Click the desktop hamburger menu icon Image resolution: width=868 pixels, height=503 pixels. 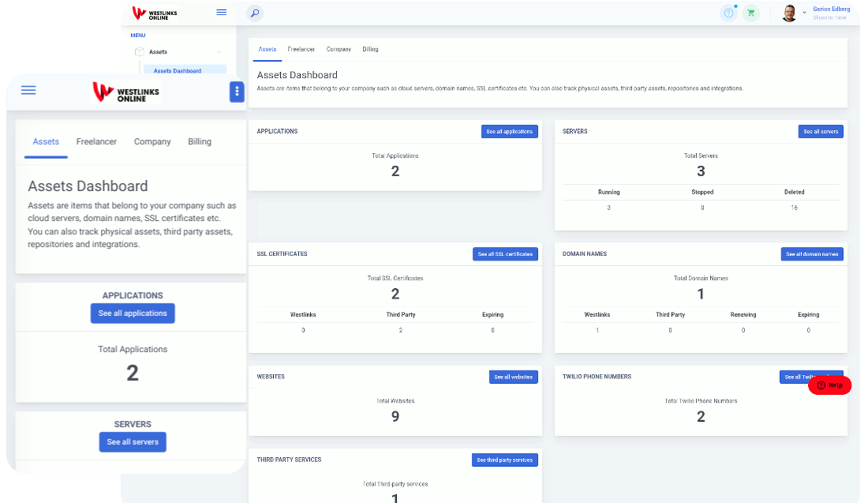pyautogui.click(x=222, y=13)
